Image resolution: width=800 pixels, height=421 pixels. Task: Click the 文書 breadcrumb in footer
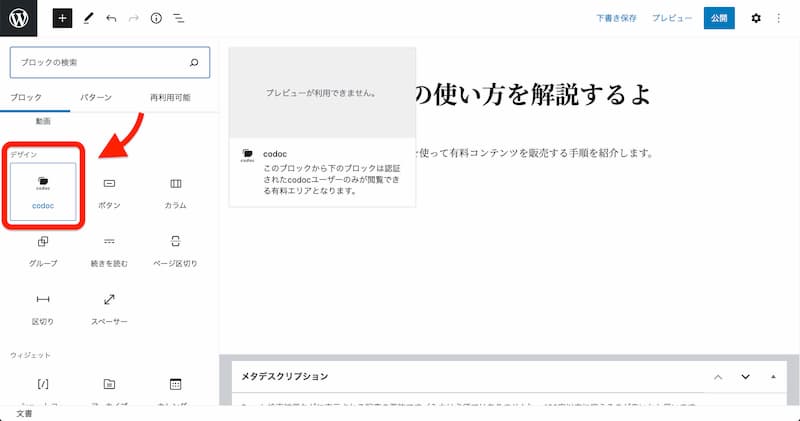click(x=24, y=414)
